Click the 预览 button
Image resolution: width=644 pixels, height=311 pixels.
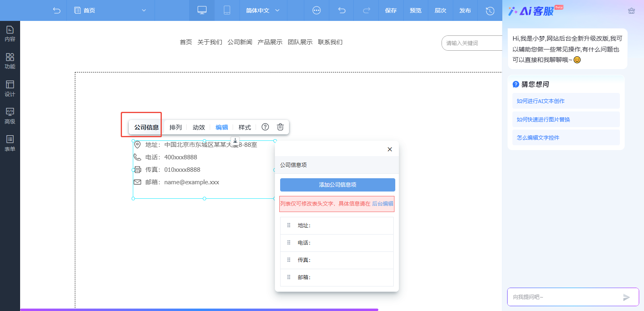pos(416,10)
